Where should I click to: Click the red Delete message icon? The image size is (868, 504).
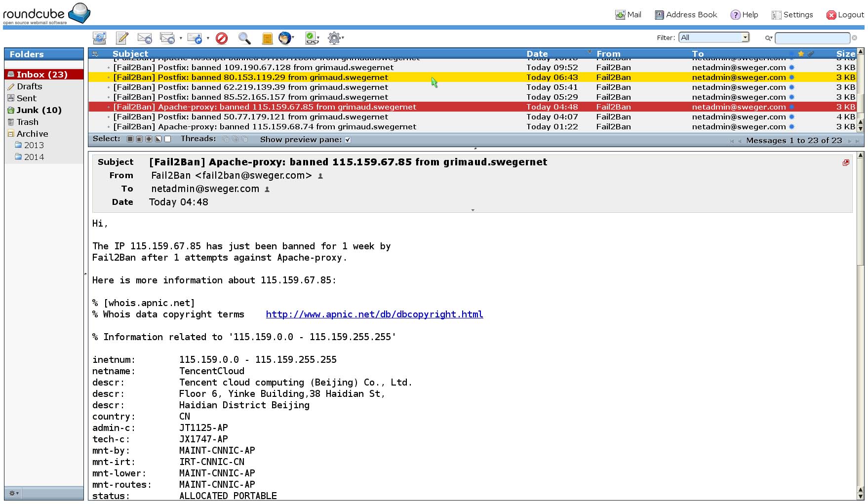click(222, 38)
